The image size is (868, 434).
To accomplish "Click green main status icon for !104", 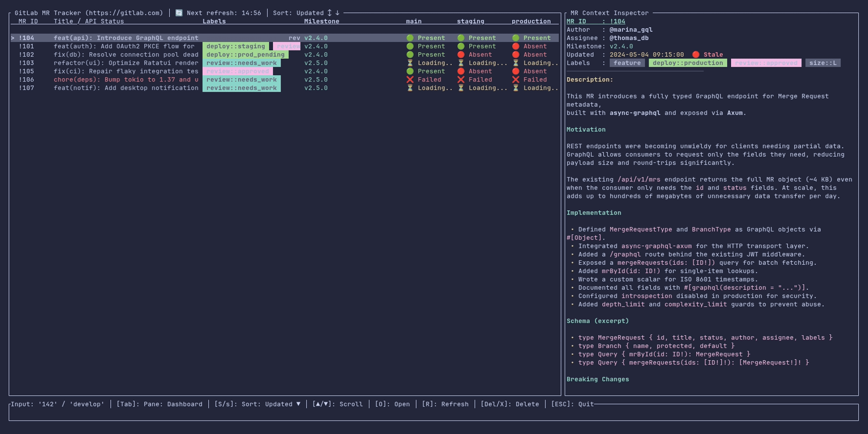I will [x=410, y=38].
